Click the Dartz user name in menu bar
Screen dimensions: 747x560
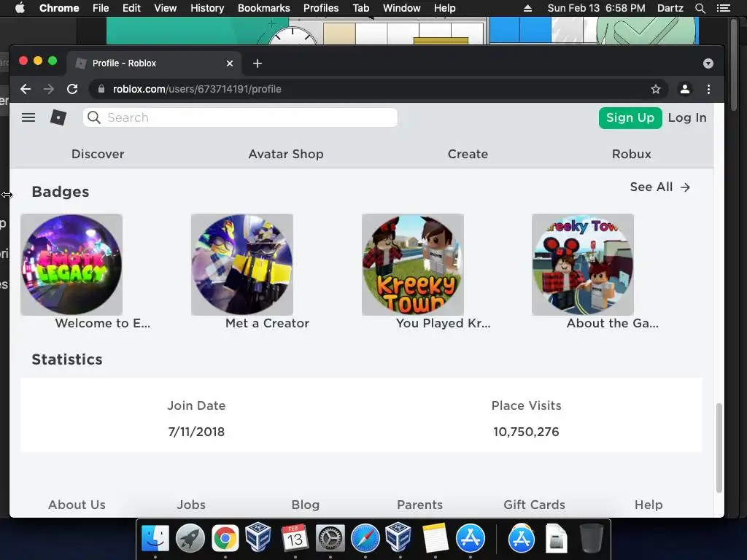670,8
